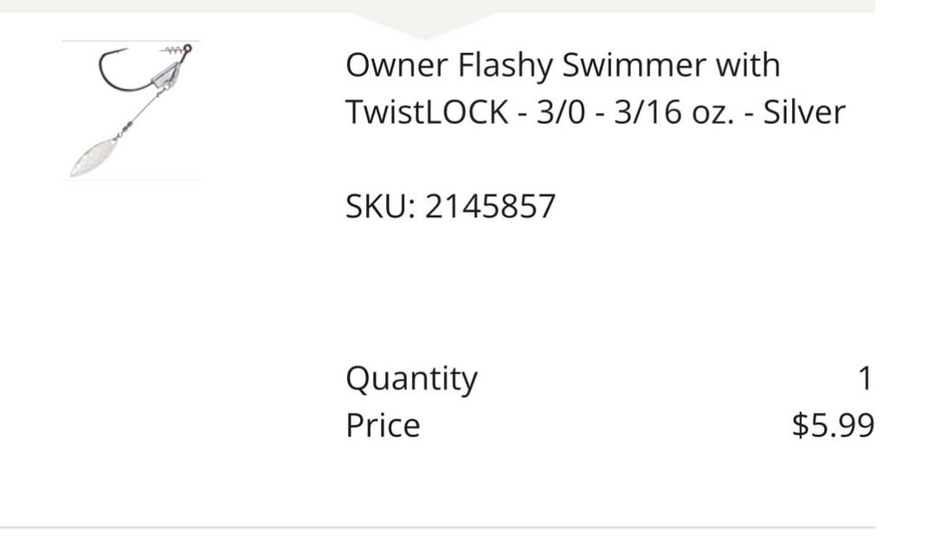
Task: Open the Owner Flashy Swimmer product thumbnail
Action: coord(131,110)
